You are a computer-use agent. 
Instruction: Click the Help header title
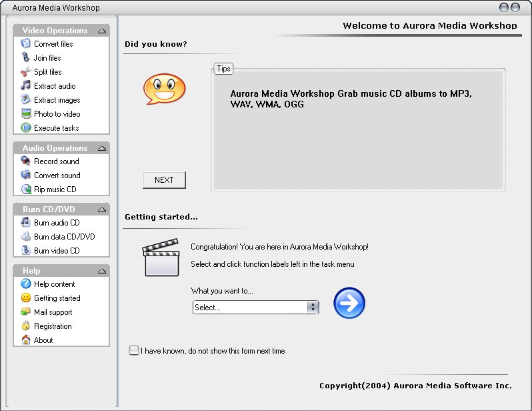pyautogui.click(x=31, y=271)
